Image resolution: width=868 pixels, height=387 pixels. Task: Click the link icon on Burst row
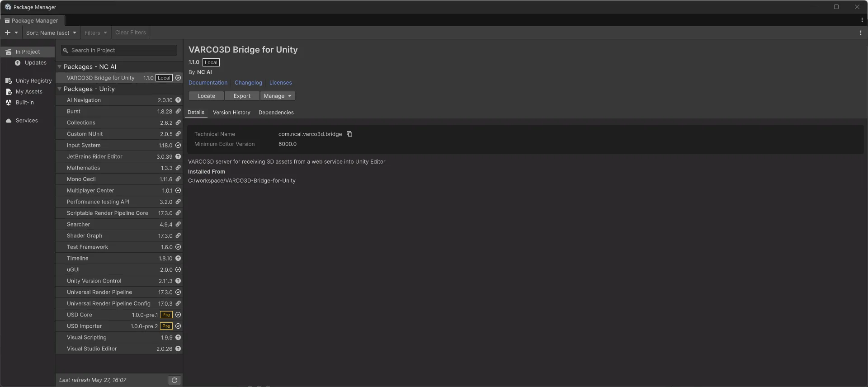click(x=178, y=111)
